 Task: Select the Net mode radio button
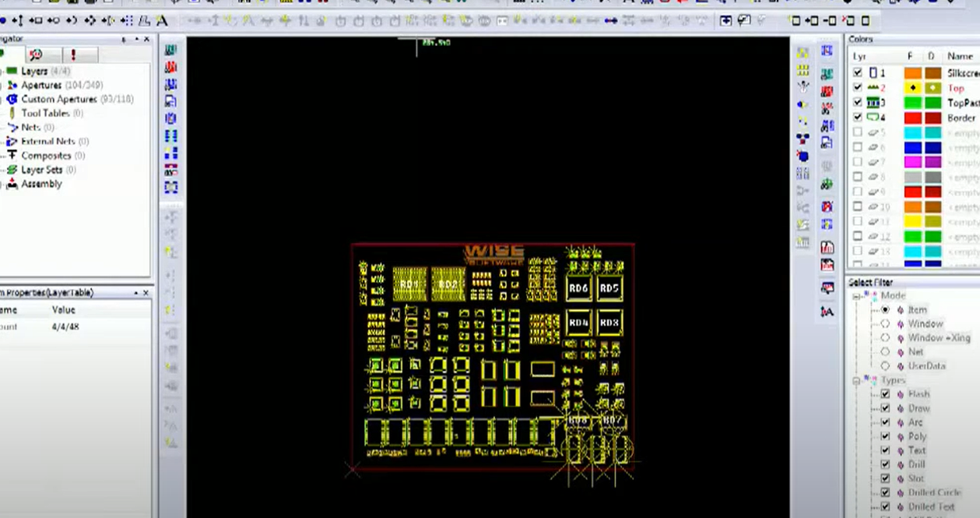885,352
